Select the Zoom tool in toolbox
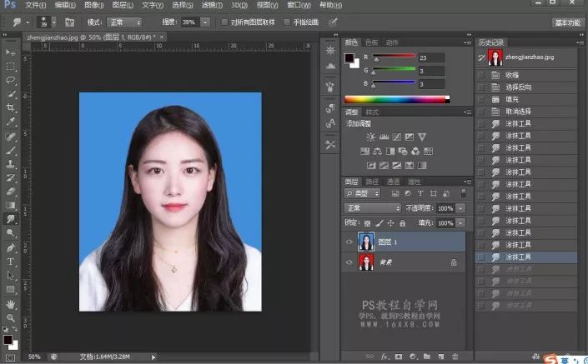 click(11, 318)
